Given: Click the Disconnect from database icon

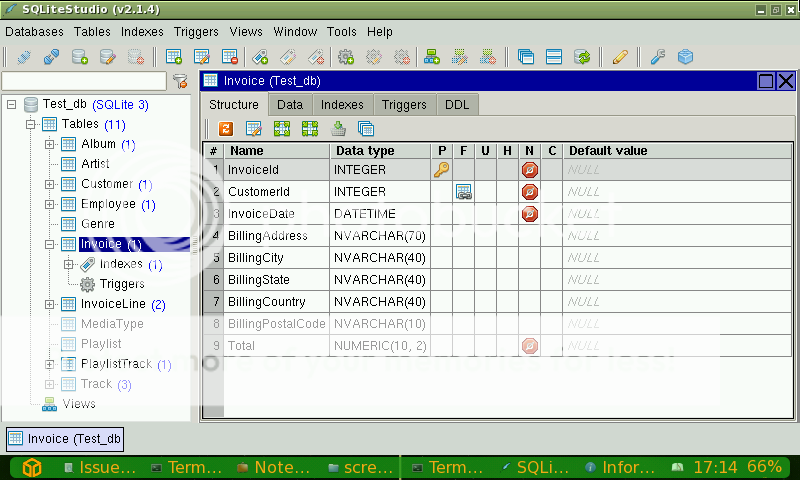Looking at the screenshot, I should 51,57.
